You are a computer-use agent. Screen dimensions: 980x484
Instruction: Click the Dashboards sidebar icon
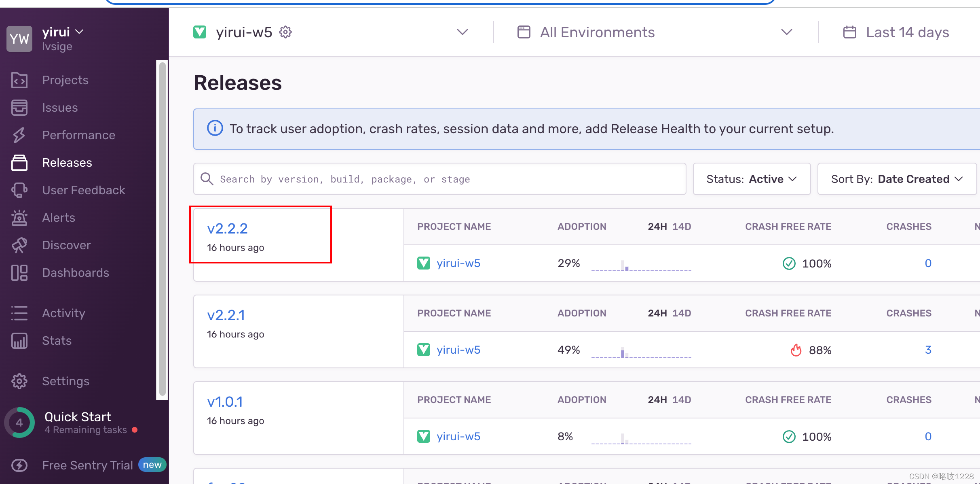(x=19, y=273)
